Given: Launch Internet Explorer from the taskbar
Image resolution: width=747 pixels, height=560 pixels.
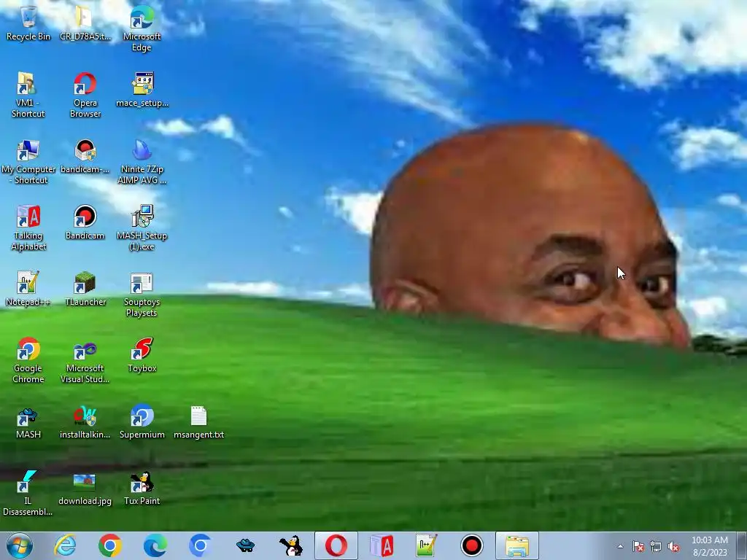Looking at the screenshot, I should (x=65, y=545).
